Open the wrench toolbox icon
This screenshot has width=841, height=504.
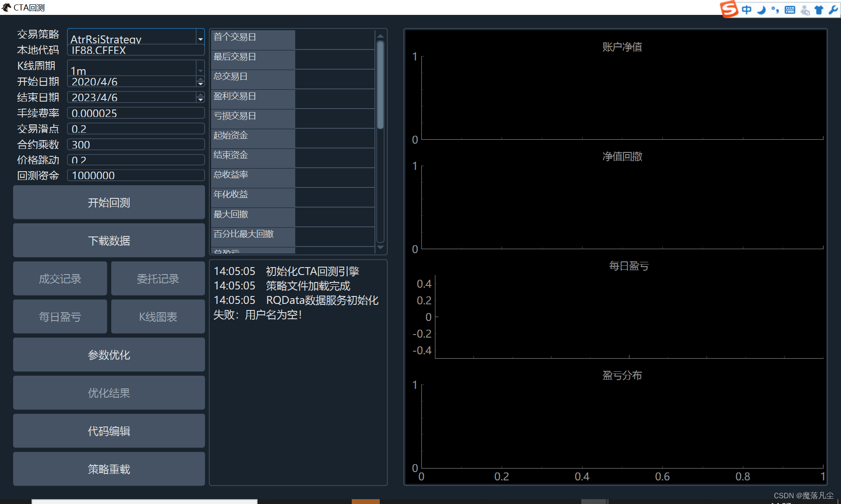833,10
